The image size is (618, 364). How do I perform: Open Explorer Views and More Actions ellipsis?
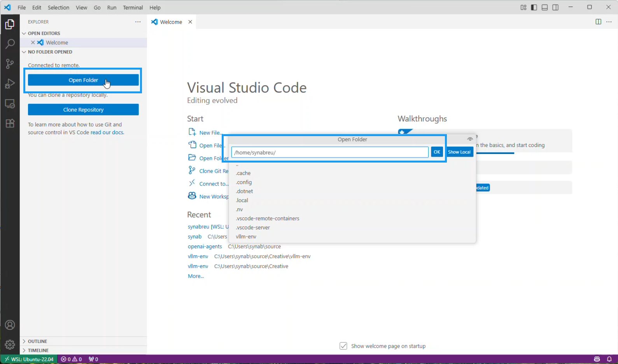138,22
